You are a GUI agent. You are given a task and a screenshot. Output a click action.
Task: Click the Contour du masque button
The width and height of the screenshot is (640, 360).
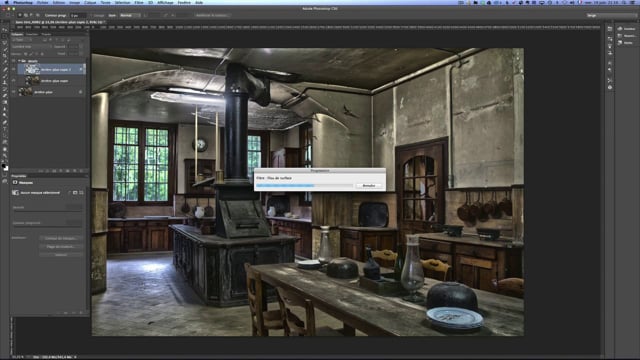pos(61,238)
